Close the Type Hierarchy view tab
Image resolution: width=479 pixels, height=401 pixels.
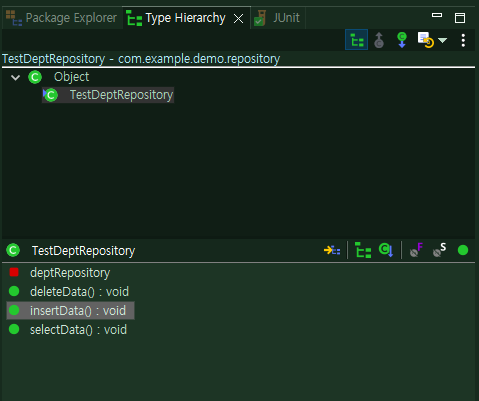coord(238,18)
